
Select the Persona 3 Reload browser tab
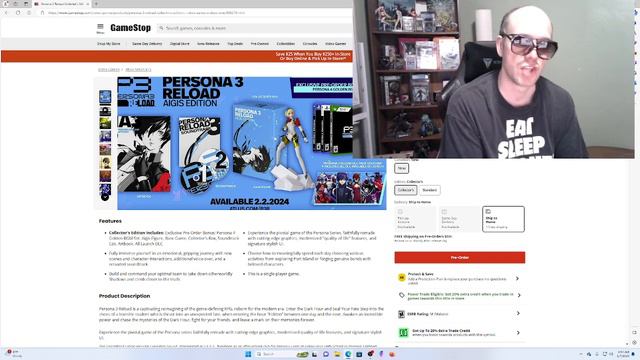click(61, 4)
